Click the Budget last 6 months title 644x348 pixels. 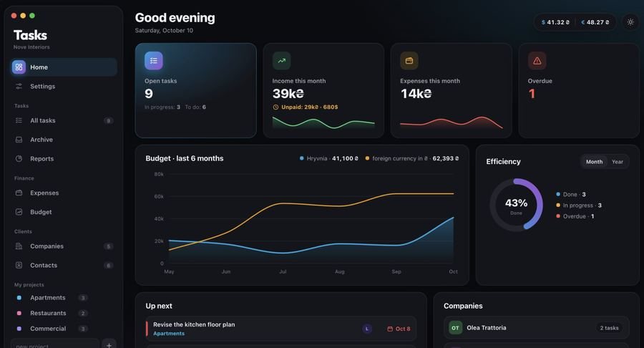click(185, 158)
